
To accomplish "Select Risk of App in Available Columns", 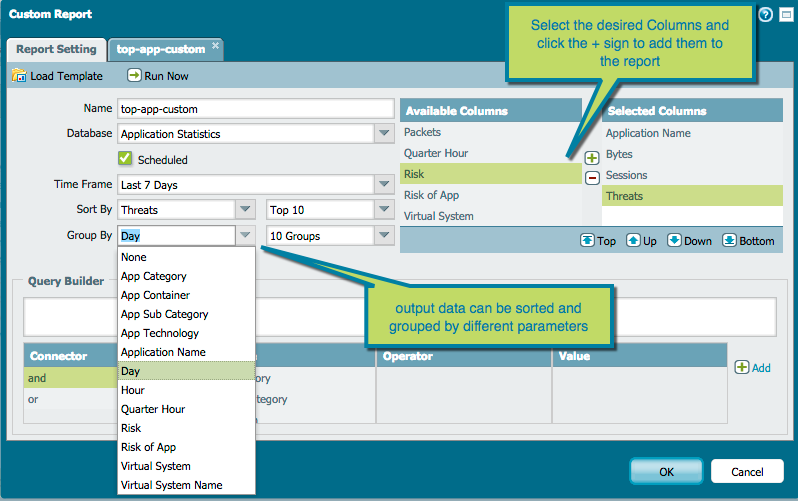I will click(x=491, y=195).
